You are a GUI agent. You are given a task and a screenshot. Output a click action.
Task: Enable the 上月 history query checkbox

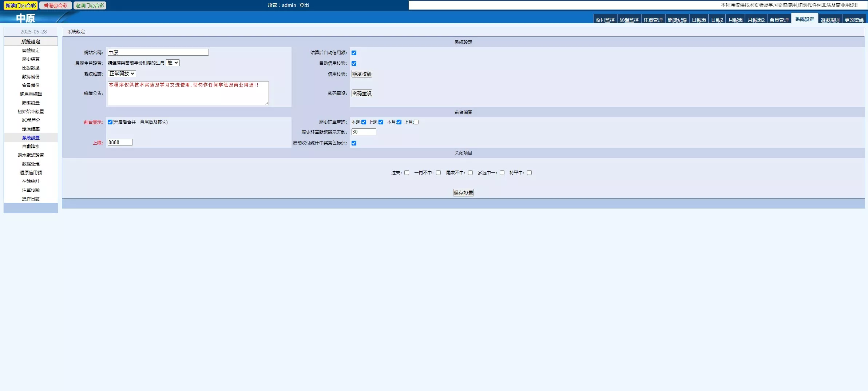pyautogui.click(x=416, y=122)
